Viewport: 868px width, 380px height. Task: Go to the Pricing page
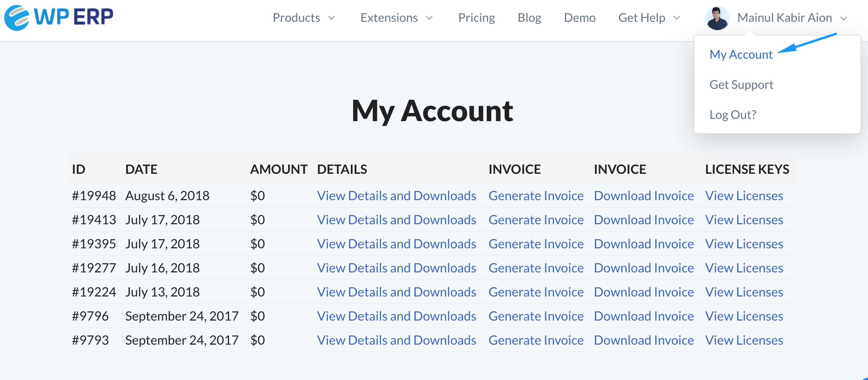(476, 18)
